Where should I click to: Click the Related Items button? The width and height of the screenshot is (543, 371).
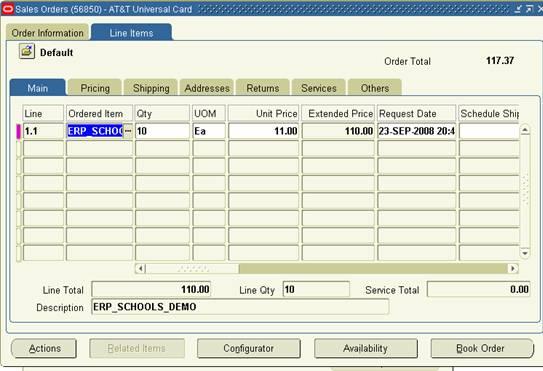137,348
